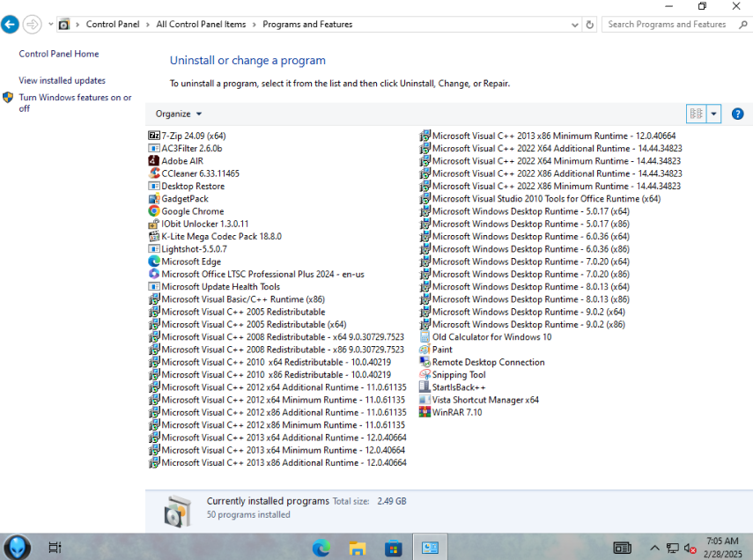
Task: Click the All Control Panel Items breadcrumb
Action: click(201, 25)
